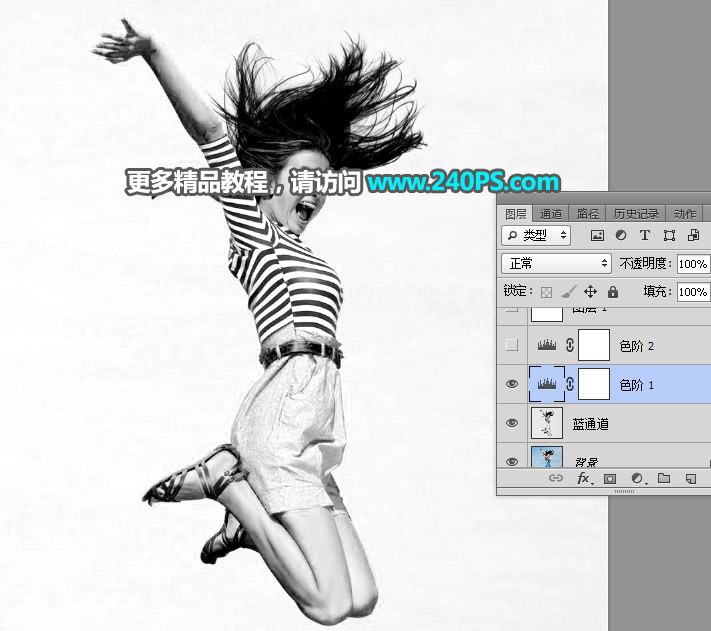
Task: Add layer style using fx button
Action: click(x=584, y=479)
